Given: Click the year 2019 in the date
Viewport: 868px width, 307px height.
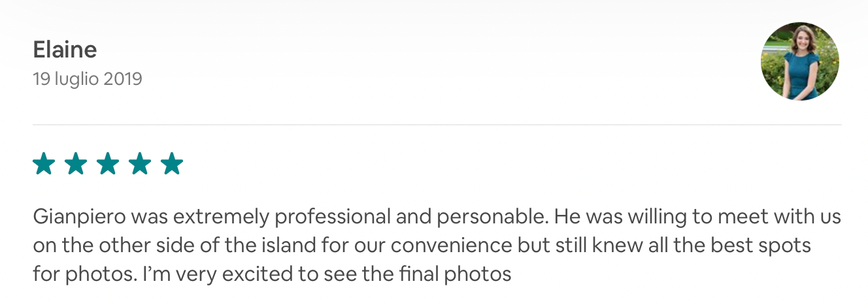Looking at the screenshot, I should tap(122, 80).
